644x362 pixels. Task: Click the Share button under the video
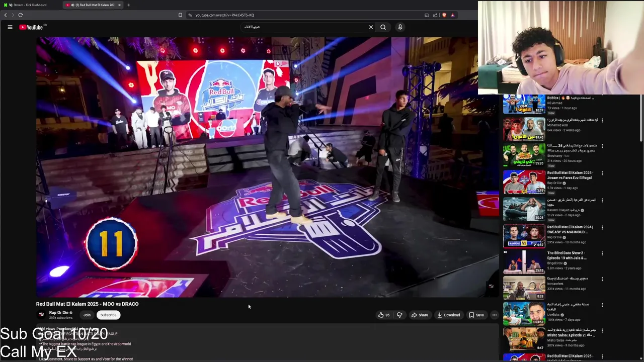pyautogui.click(x=420, y=315)
